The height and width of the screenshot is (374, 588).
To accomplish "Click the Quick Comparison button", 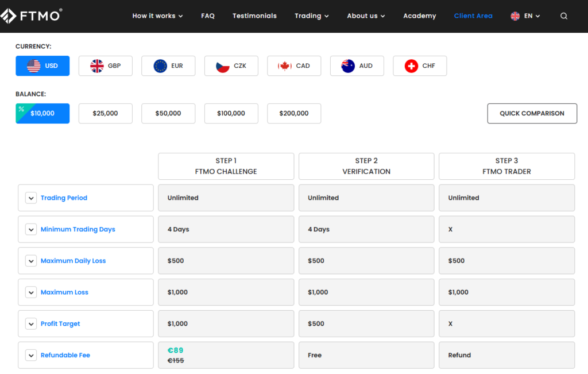I will [x=532, y=114].
